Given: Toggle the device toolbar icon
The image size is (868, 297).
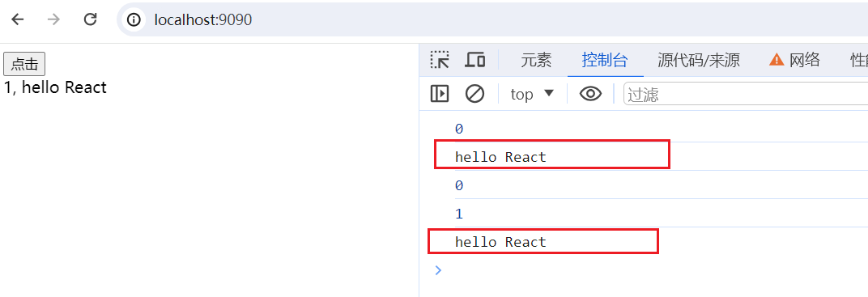Looking at the screenshot, I should pyautogui.click(x=475, y=60).
